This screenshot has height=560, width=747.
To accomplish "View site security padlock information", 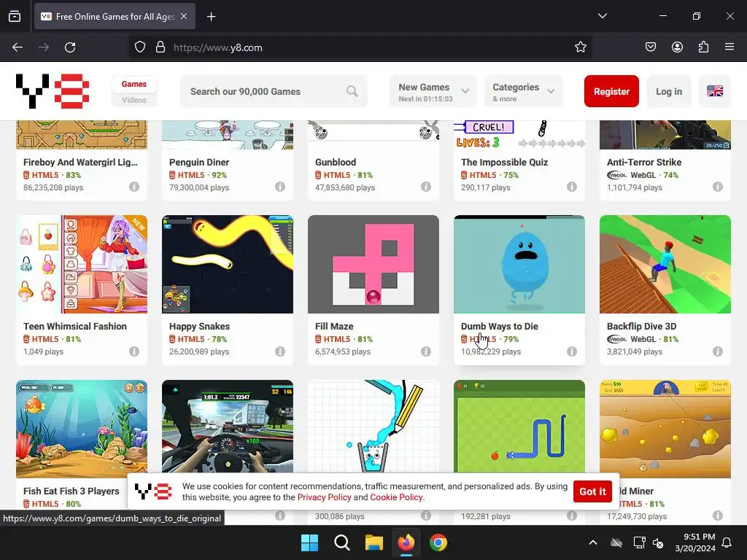I will click(160, 47).
